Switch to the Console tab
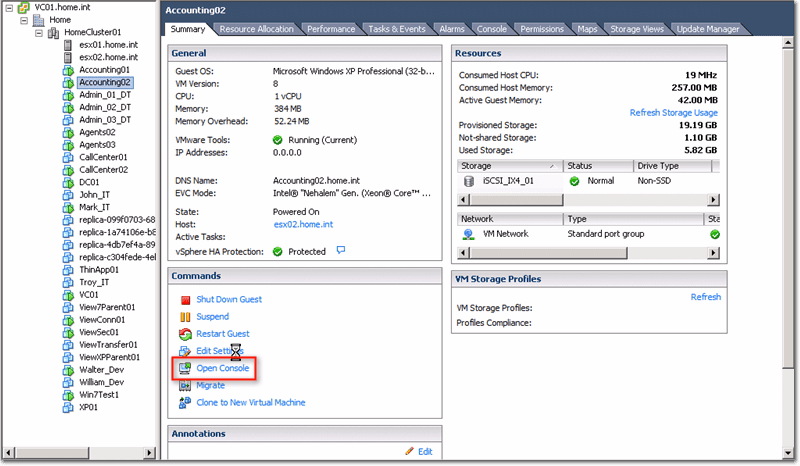 [492, 29]
